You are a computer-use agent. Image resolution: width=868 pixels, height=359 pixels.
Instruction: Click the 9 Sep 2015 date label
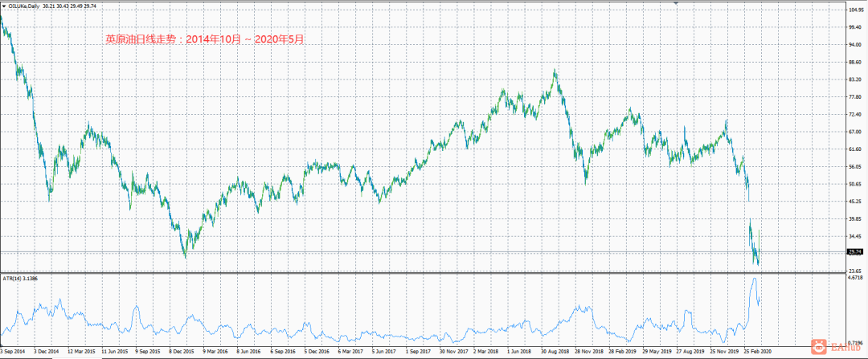pos(149,351)
